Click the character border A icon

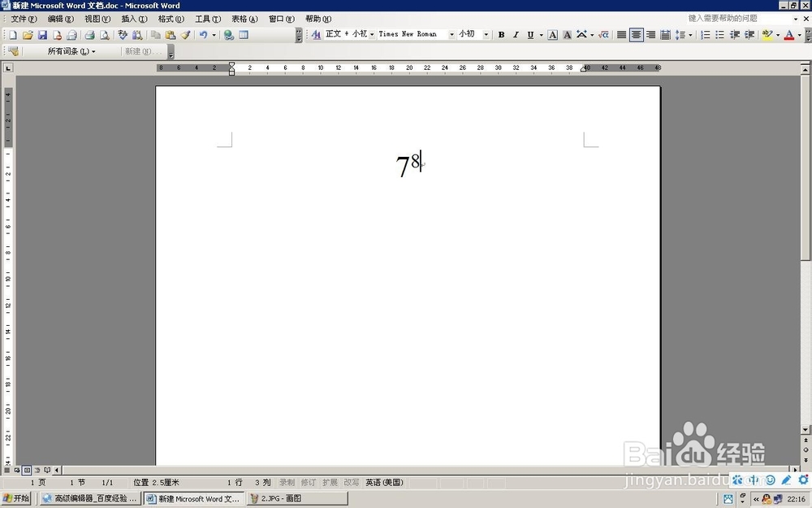[x=552, y=35]
